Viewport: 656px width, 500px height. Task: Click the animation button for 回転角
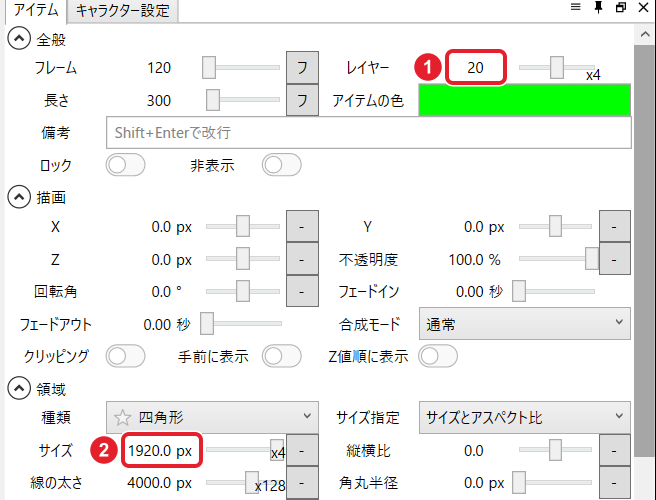tap(302, 291)
